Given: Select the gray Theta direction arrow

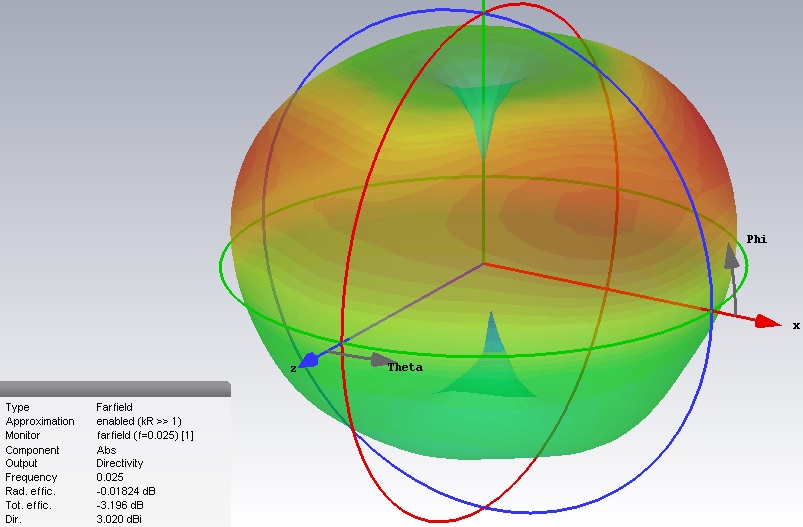Looking at the screenshot, I should (x=380, y=358).
